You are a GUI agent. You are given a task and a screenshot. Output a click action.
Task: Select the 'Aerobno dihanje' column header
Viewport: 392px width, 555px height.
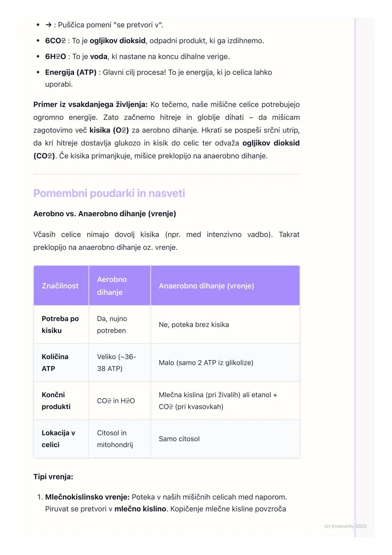point(112,286)
